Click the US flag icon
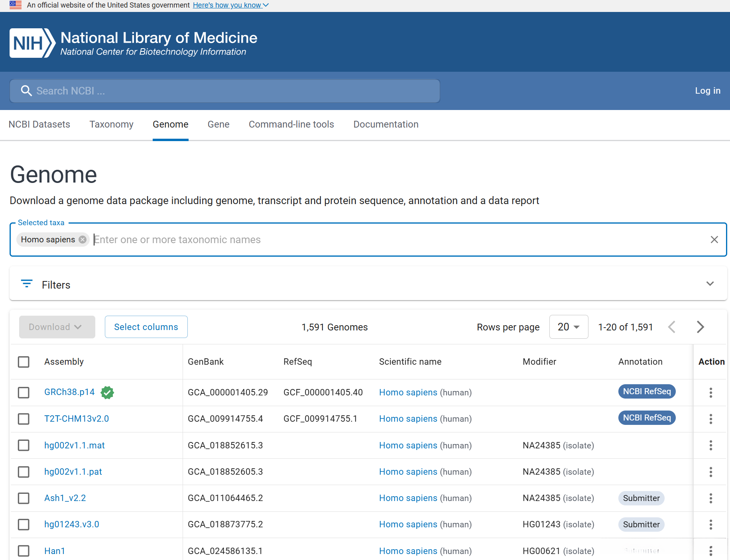 [x=16, y=5]
